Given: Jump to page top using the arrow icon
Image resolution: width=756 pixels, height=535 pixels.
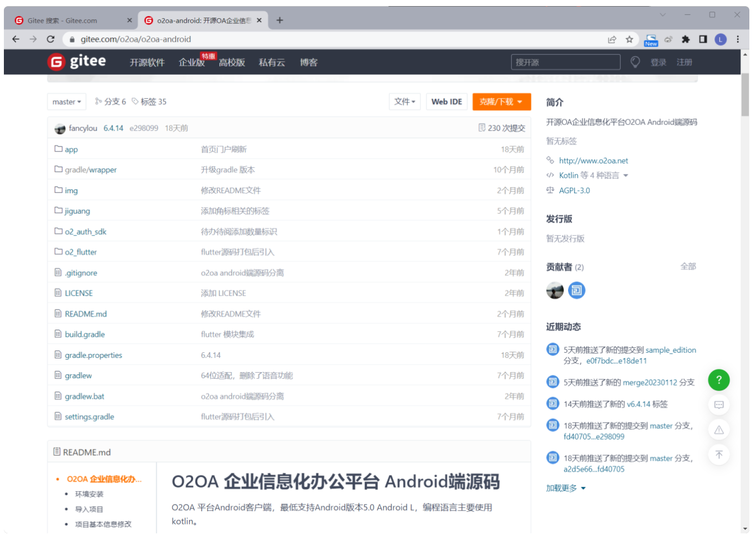Looking at the screenshot, I should 719,454.
